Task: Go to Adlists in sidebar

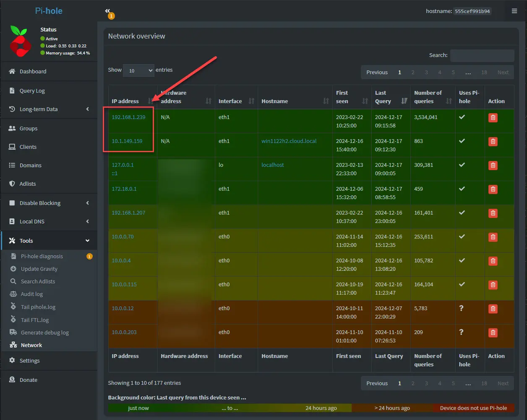Action: pyautogui.click(x=28, y=184)
